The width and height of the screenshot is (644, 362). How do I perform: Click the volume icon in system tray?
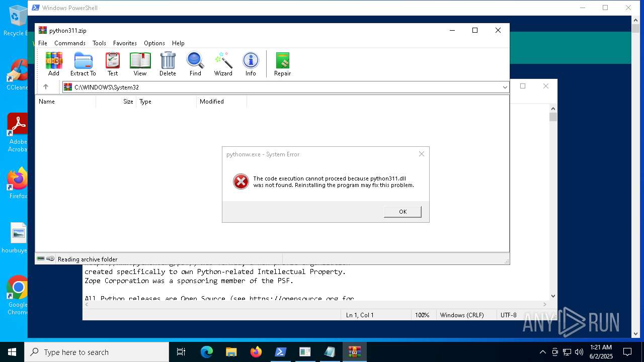(x=579, y=352)
